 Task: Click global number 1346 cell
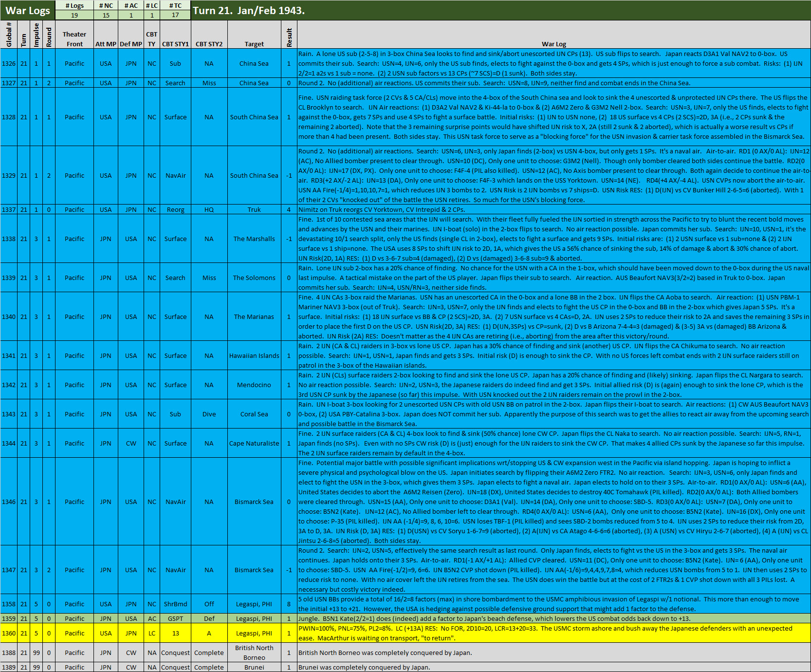pos(9,502)
